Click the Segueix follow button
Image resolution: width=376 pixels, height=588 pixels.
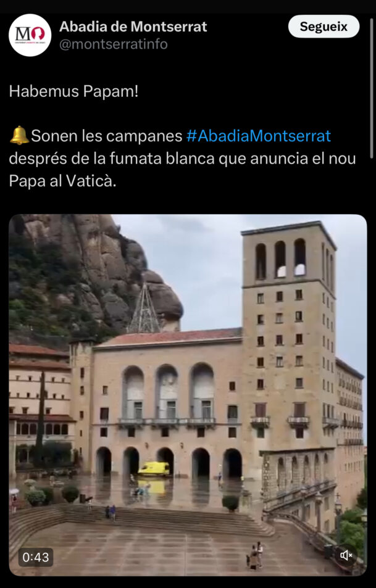(x=324, y=27)
